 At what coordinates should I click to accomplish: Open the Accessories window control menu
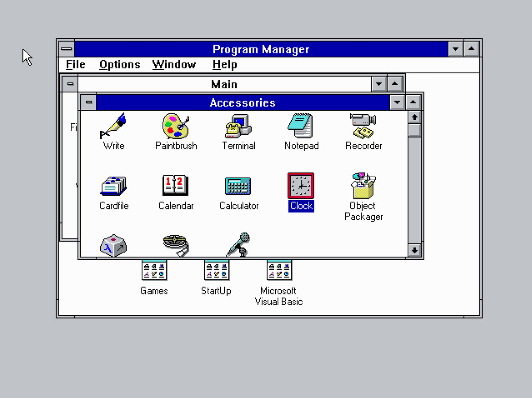pos(88,102)
